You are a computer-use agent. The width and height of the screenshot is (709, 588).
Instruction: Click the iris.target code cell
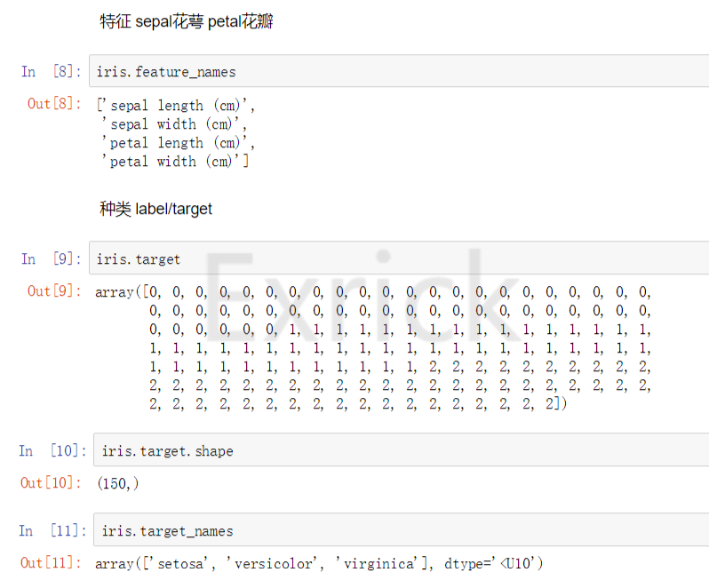(x=400, y=258)
